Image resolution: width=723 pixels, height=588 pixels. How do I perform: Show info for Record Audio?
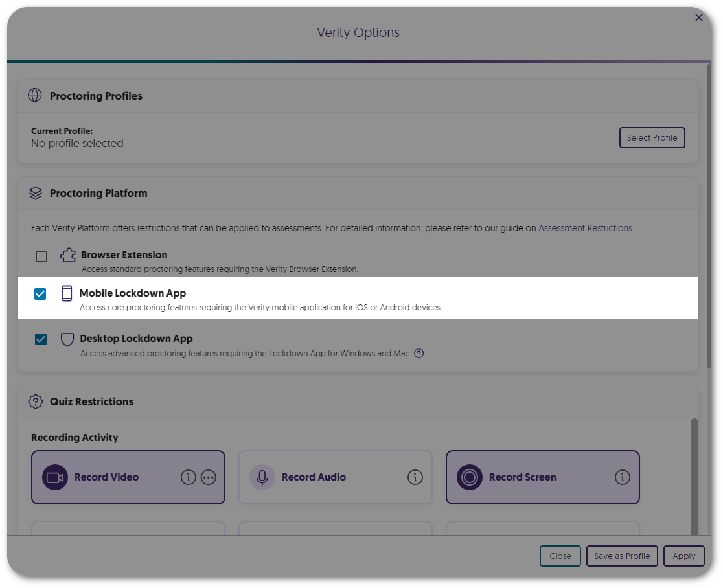pos(415,477)
